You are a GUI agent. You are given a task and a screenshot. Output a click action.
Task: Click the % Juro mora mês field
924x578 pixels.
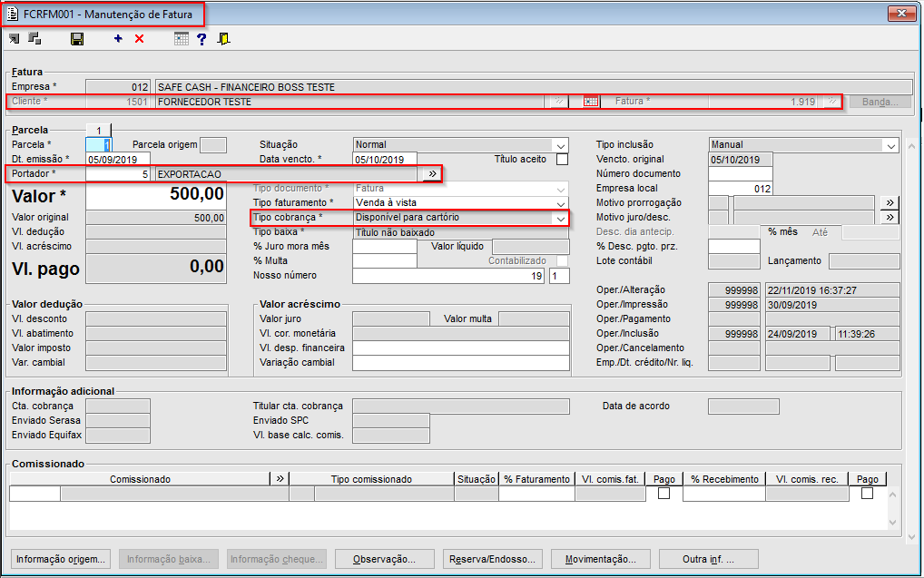point(385,246)
